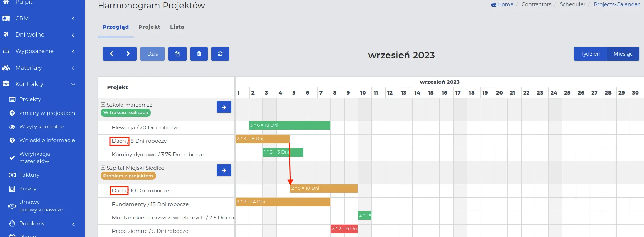The height and width of the screenshot is (237, 644).
Task: Switch view to Miesiąc
Action: (x=623, y=54)
